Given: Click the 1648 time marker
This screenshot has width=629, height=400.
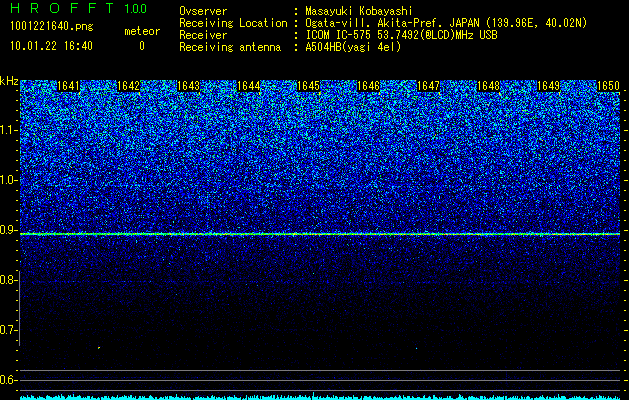Looking at the screenshot, I should point(489,86).
